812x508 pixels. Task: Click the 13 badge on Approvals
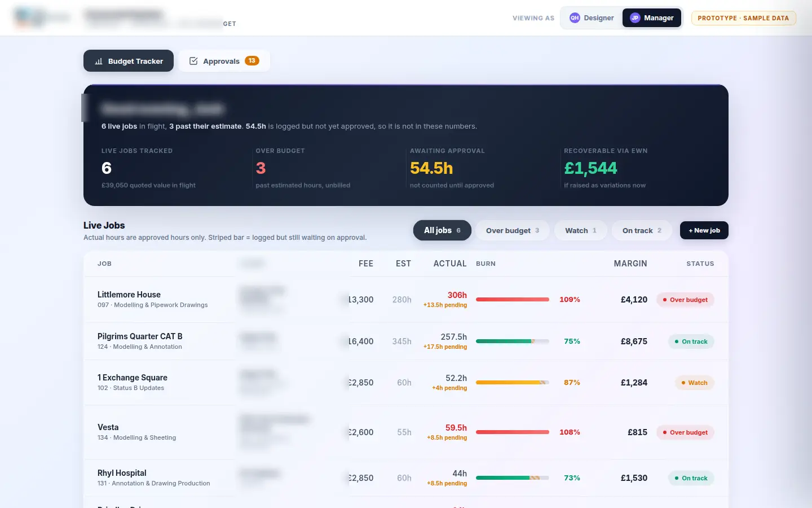(x=252, y=60)
